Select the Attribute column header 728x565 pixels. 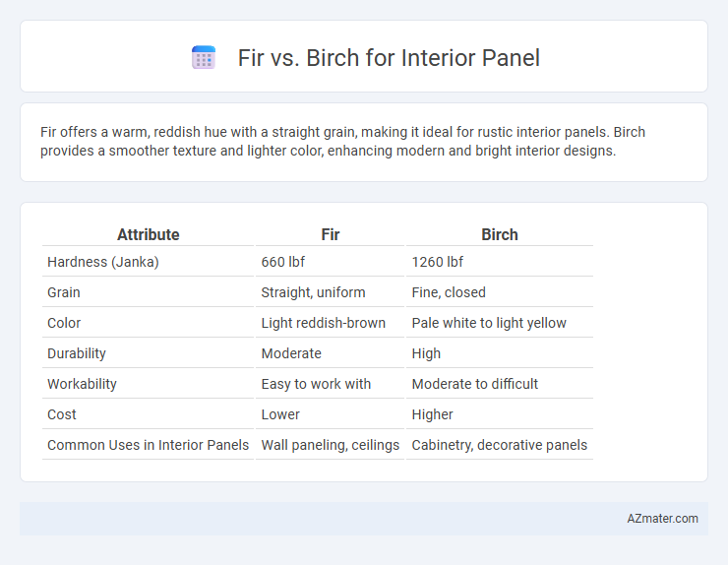click(x=149, y=234)
